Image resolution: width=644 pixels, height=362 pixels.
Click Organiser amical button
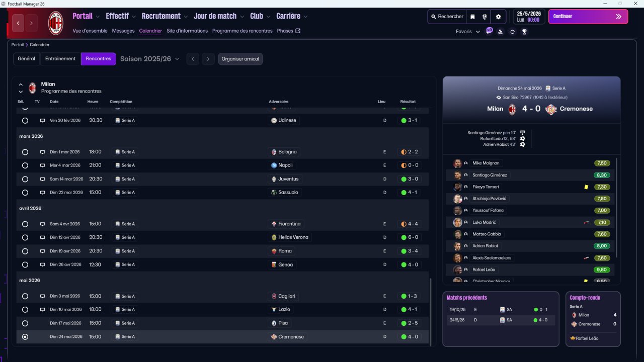240,59
